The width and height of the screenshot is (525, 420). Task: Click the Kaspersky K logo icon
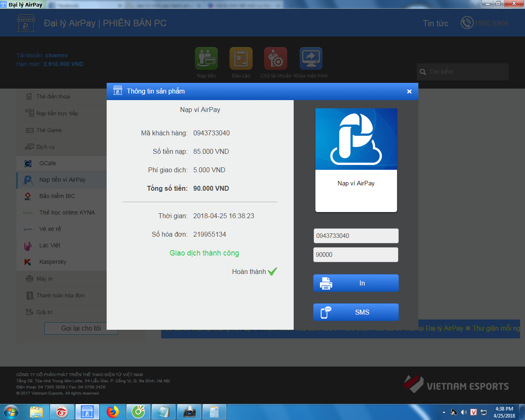(x=28, y=262)
